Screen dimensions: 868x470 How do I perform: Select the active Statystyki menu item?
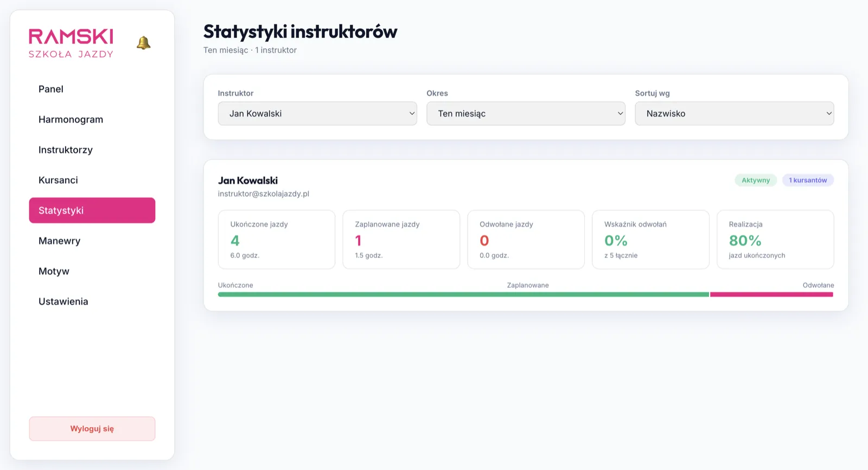tap(92, 210)
